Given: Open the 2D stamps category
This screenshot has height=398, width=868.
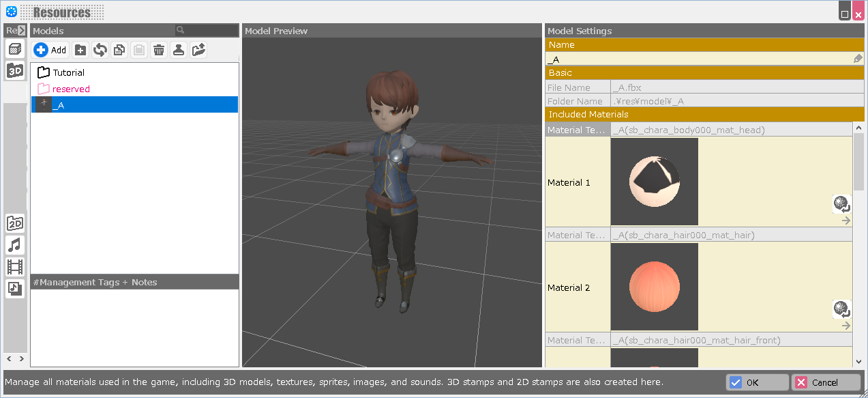Looking at the screenshot, I should click(15, 223).
